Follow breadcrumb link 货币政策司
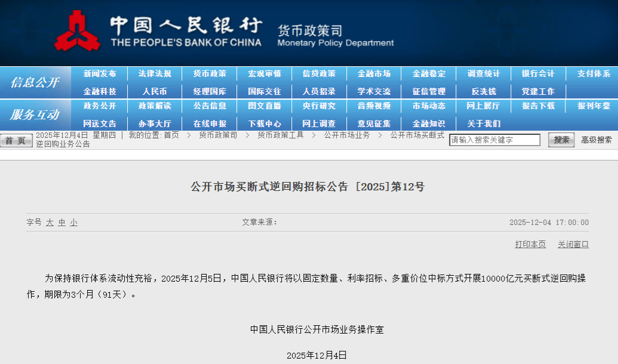This screenshot has width=618, height=364. pos(218,135)
